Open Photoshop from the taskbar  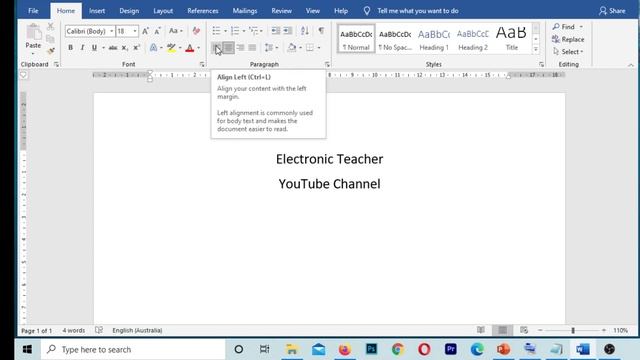point(371,349)
